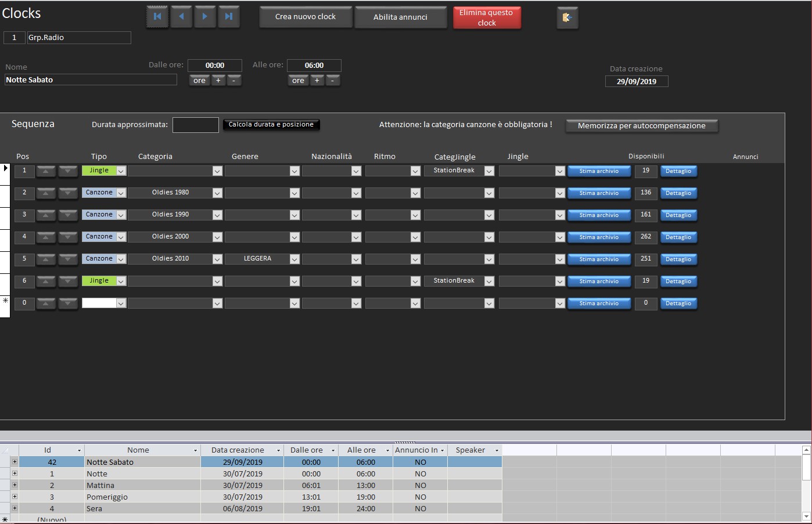The image size is (812, 524).
Task: Click Crea nuovo clock button
Action: point(306,17)
